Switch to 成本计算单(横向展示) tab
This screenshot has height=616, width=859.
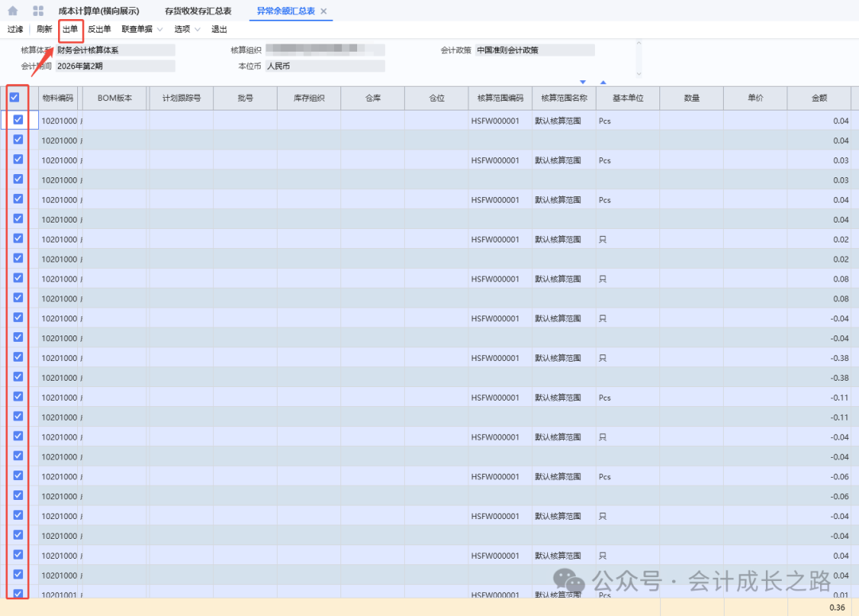click(99, 11)
